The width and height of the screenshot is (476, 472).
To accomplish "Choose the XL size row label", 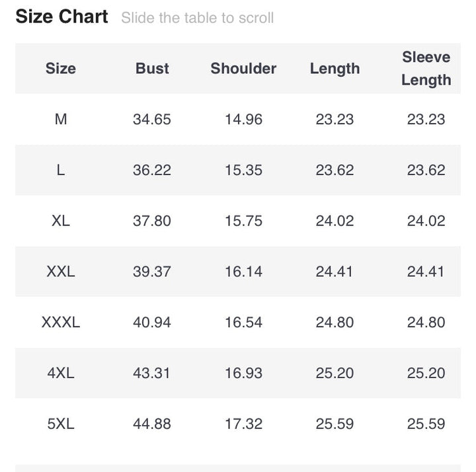I will pyautogui.click(x=61, y=221).
